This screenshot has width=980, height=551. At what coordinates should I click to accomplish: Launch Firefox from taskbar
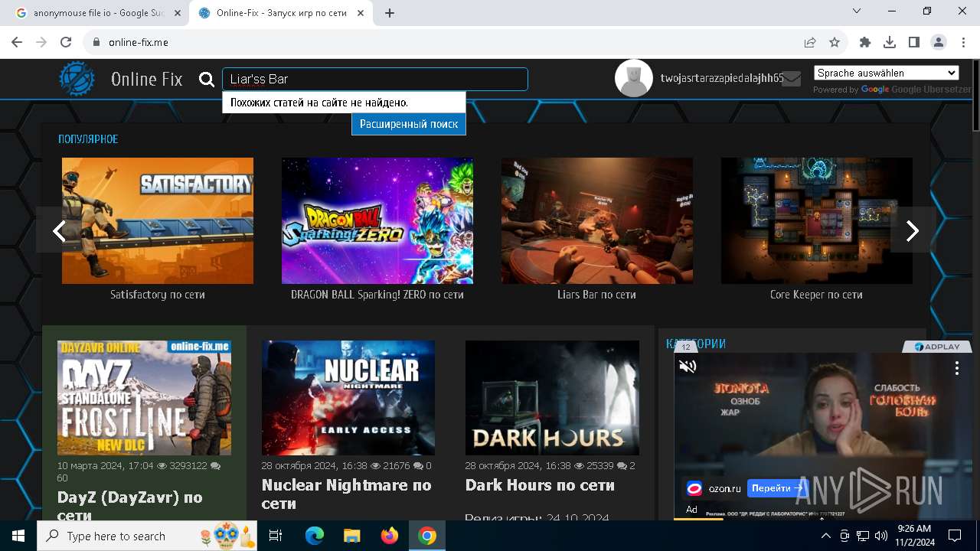pos(390,536)
